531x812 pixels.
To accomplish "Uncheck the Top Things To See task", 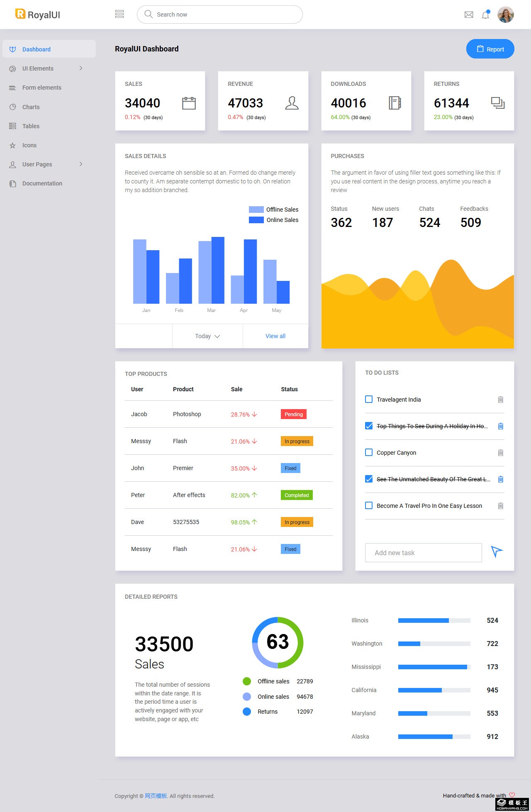I will tap(369, 426).
